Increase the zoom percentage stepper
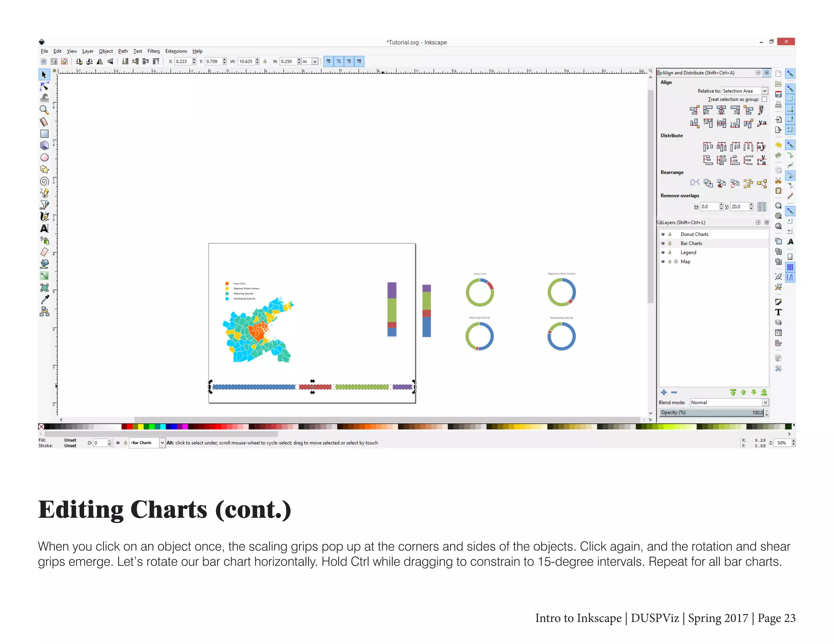 pos(794,441)
